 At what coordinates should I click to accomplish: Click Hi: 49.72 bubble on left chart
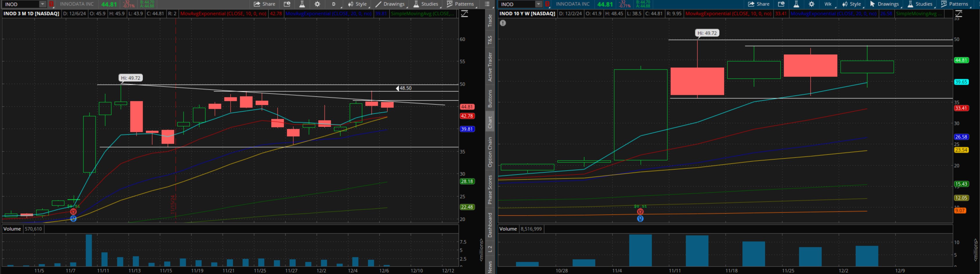click(131, 78)
